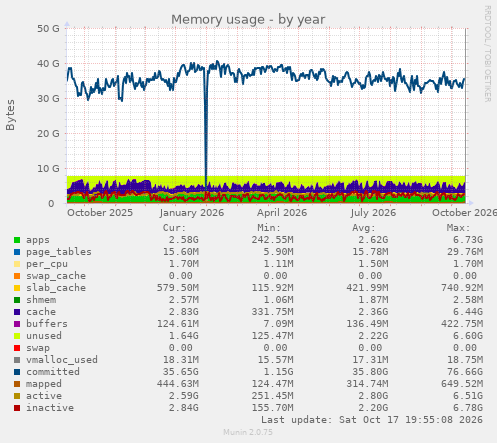Screen dimensions: 497x443
Task: Select the 'slab_cache' legend label
Action: click(56, 288)
